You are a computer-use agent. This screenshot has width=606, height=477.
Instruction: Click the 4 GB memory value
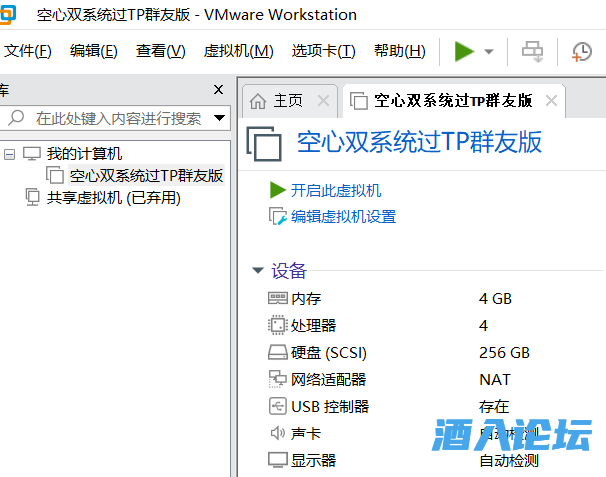coord(495,299)
